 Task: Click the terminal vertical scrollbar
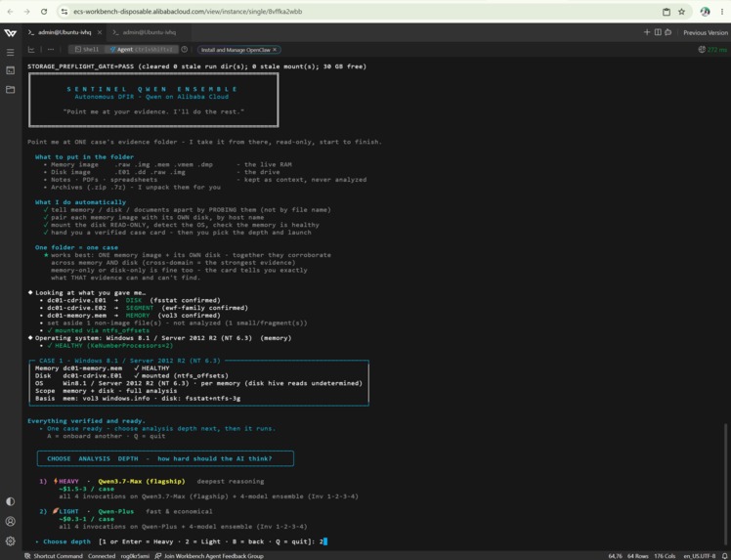[x=725, y=485]
